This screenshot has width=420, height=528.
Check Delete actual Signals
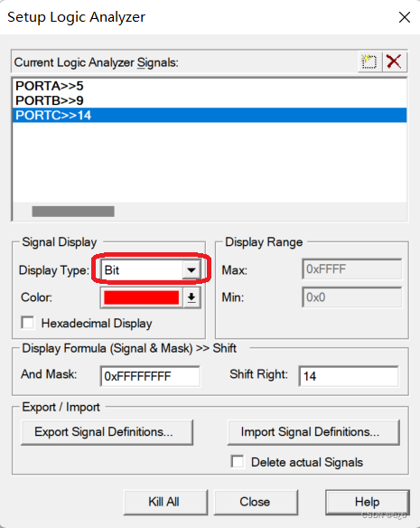[x=238, y=462]
